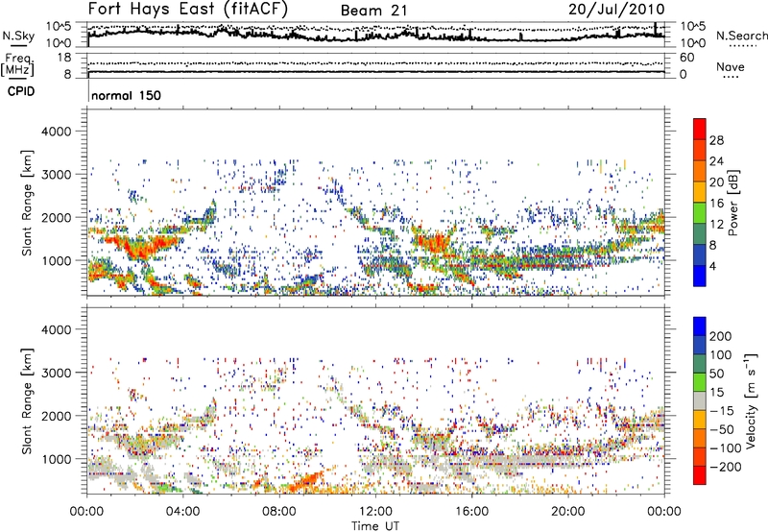768x532 pixels.
Task: Click the 'CPID' label
Action: click(x=21, y=91)
